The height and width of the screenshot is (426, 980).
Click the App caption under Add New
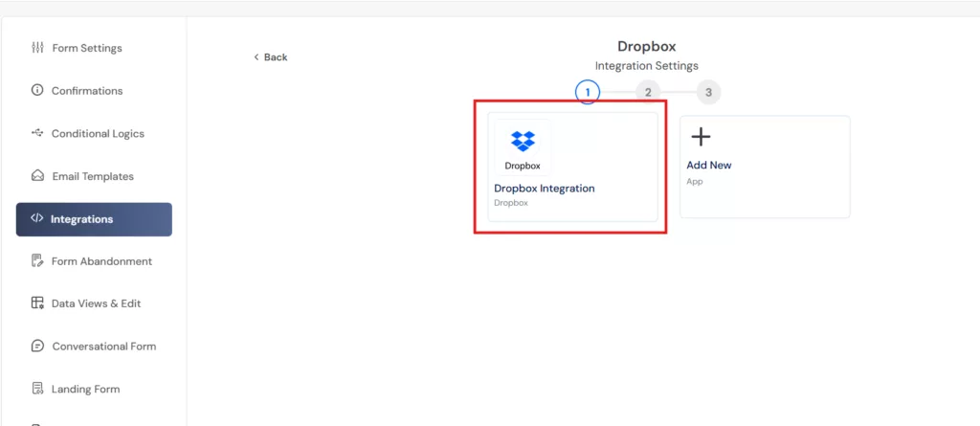coord(695,182)
